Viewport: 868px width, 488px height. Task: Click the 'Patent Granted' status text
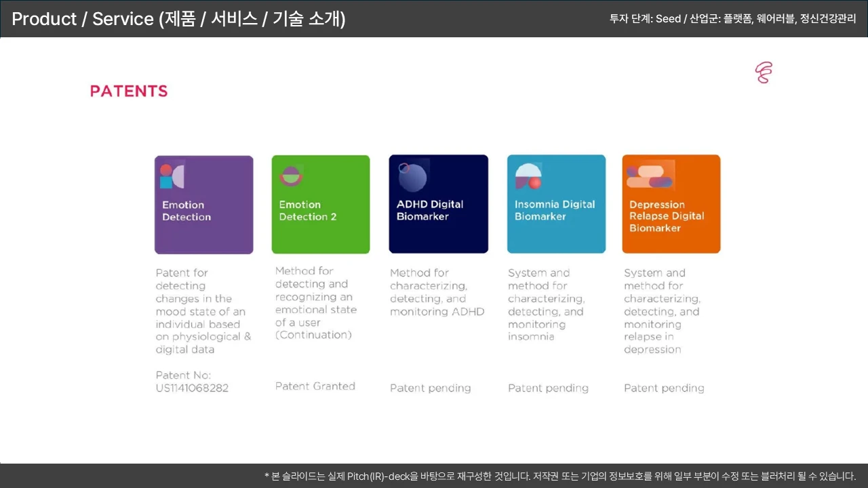pyautogui.click(x=315, y=386)
